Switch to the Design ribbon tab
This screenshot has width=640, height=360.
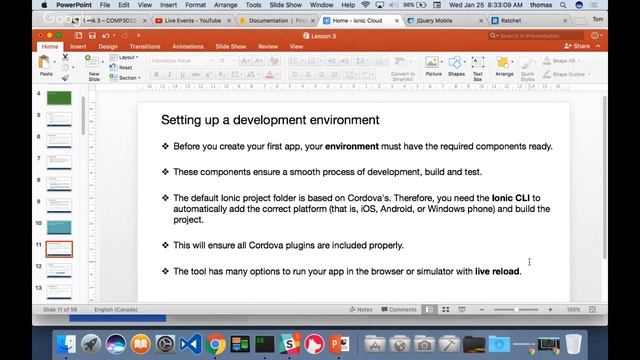[x=108, y=47]
